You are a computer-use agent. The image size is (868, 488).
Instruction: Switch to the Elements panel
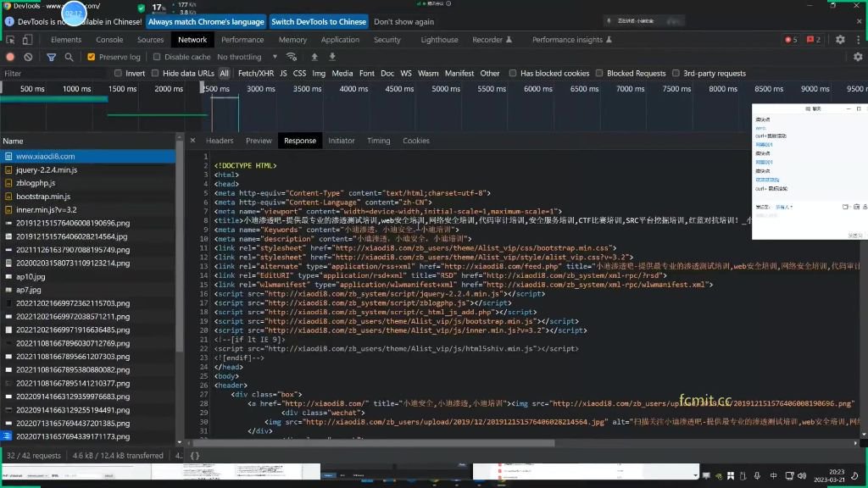tap(66, 40)
